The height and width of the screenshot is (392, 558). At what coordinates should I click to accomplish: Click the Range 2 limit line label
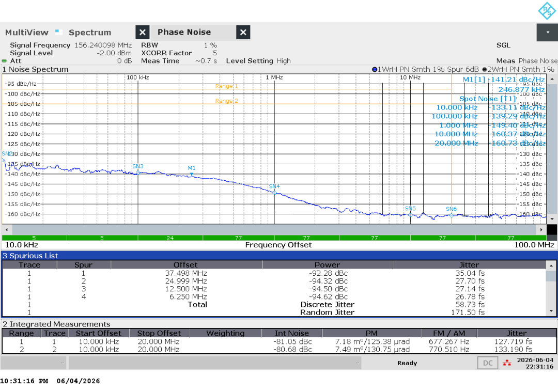click(x=226, y=101)
